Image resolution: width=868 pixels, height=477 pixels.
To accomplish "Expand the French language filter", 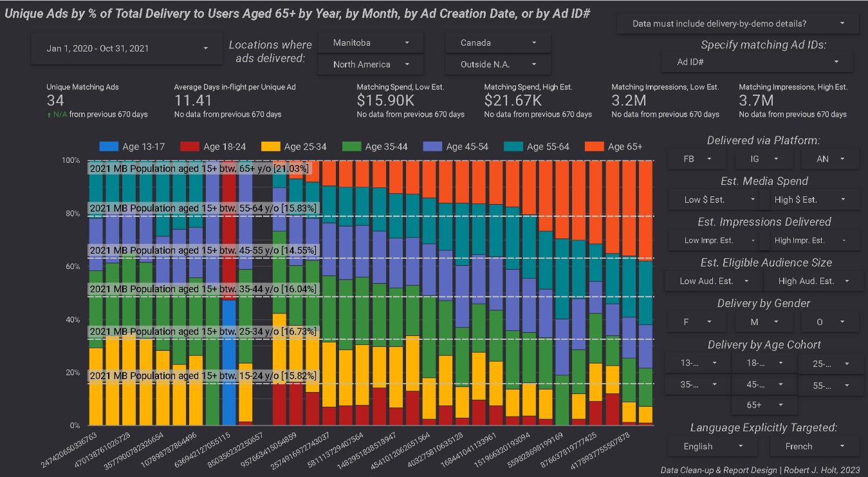I will click(814, 446).
